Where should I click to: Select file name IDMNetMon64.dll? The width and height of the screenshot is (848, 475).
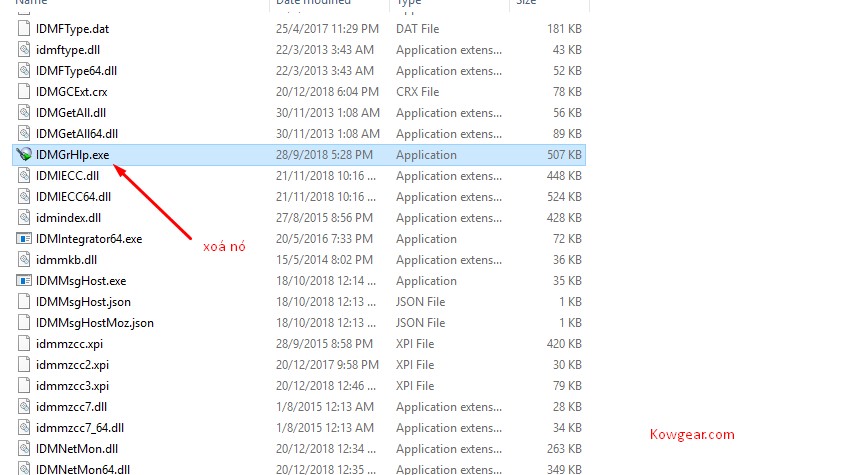tap(83, 469)
